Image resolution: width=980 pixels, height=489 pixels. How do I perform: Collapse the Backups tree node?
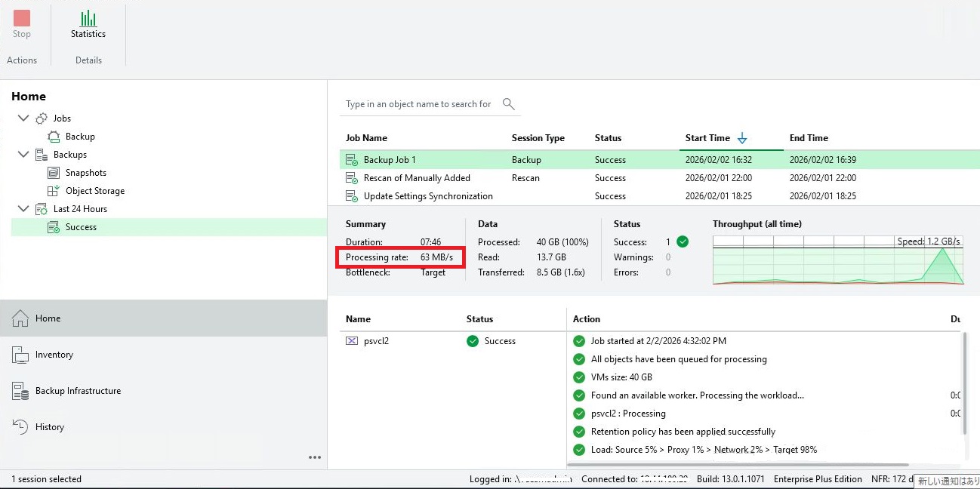click(x=23, y=155)
